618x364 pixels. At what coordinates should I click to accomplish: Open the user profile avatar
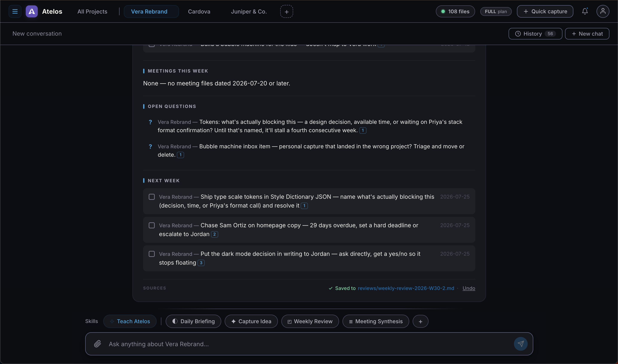(603, 12)
